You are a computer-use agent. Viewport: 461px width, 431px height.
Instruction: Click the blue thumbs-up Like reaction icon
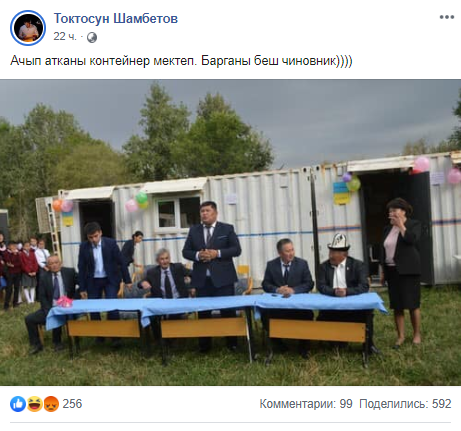(x=18, y=404)
